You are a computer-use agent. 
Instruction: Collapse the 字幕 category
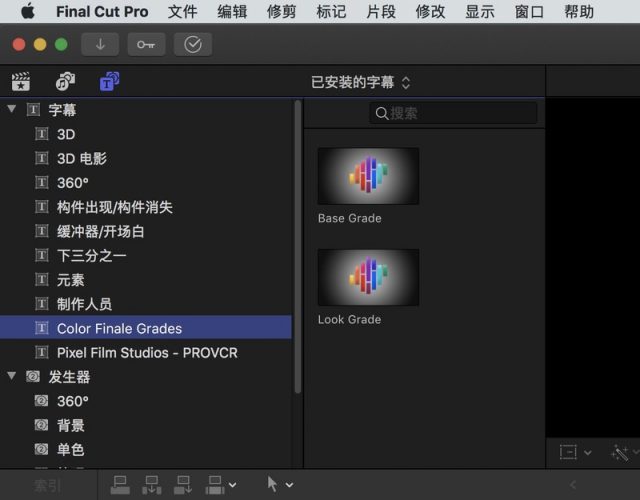[x=11, y=109]
